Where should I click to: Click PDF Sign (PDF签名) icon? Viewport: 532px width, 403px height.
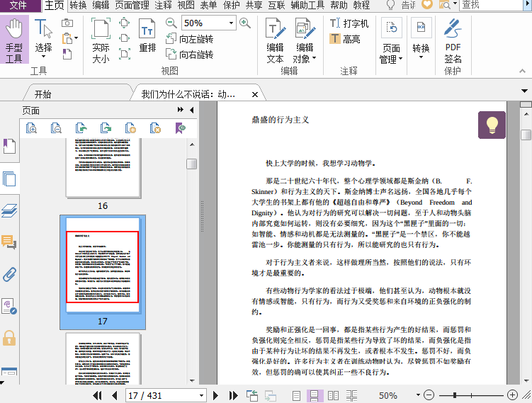(453, 40)
